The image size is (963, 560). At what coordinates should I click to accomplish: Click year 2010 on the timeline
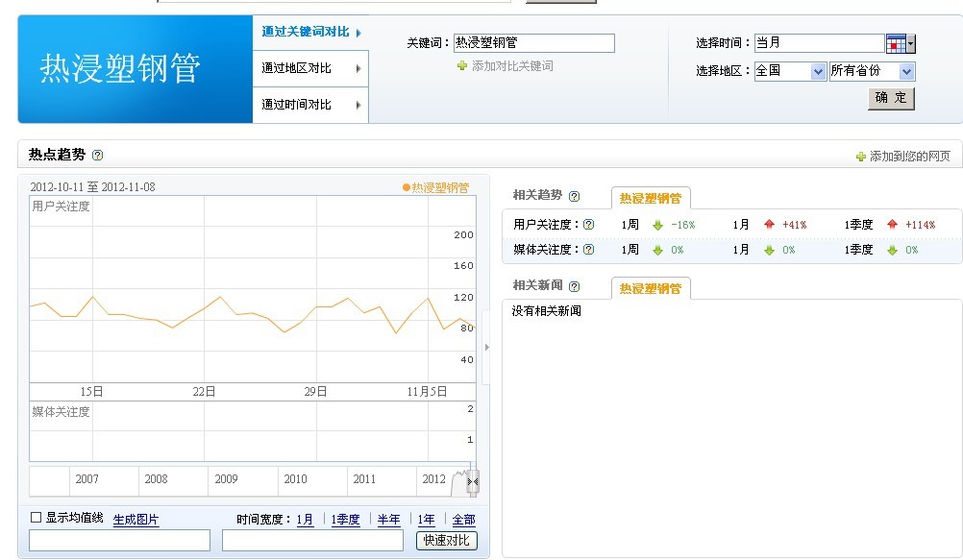pyautogui.click(x=295, y=479)
